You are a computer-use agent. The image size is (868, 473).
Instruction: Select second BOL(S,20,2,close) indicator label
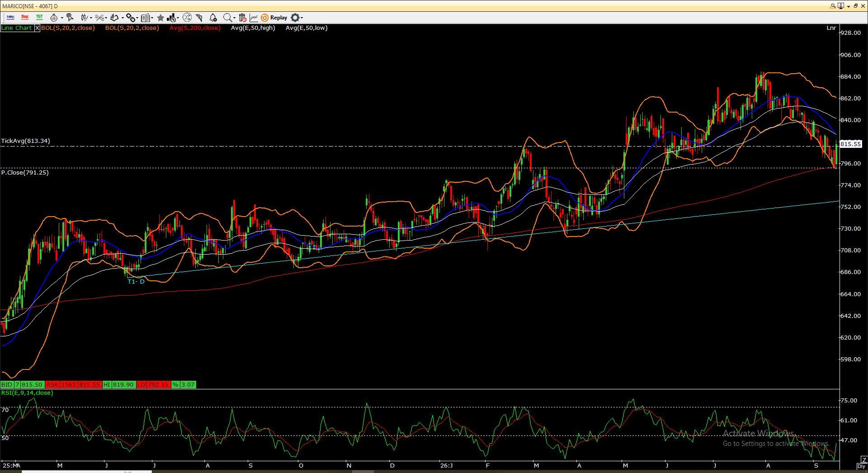132,28
